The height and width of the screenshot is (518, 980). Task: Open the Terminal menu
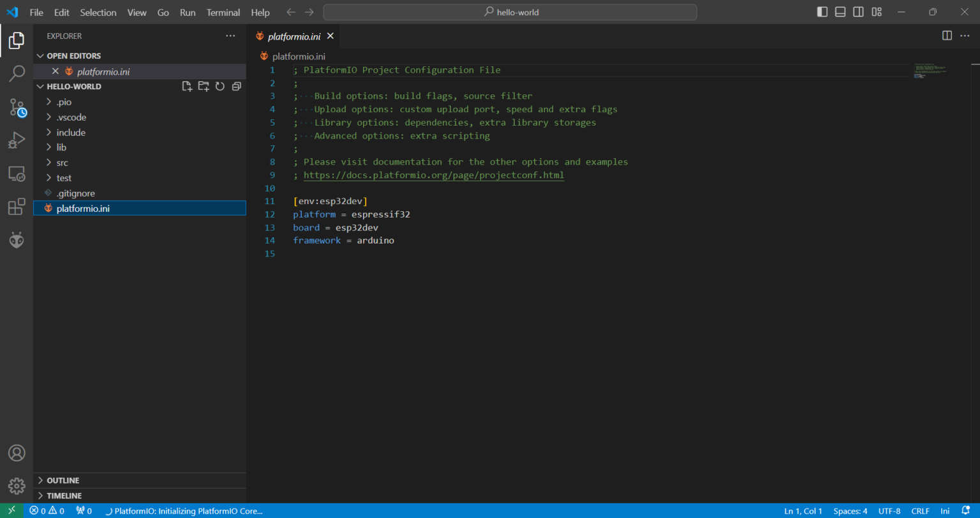coord(223,13)
